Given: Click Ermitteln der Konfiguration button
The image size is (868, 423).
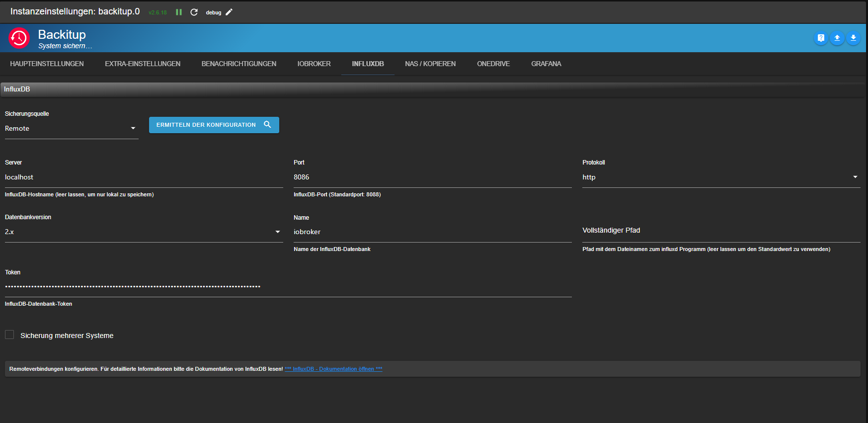Looking at the screenshot, I should click(214, 125).
